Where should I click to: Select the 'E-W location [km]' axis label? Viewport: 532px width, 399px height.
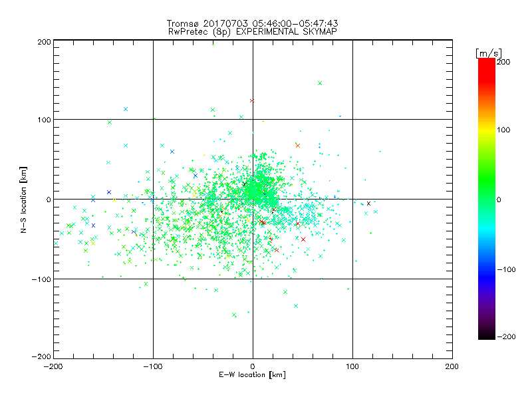[252, 375]
